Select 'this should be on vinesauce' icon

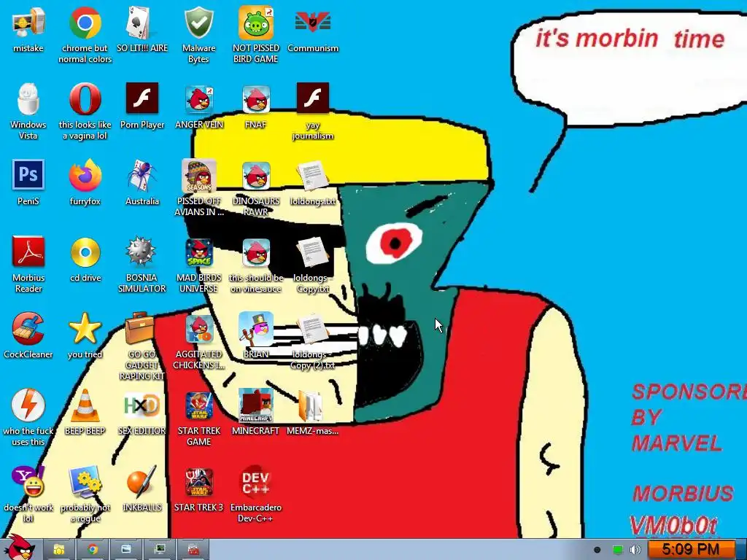pyautogui.click(x=256, y=252)
